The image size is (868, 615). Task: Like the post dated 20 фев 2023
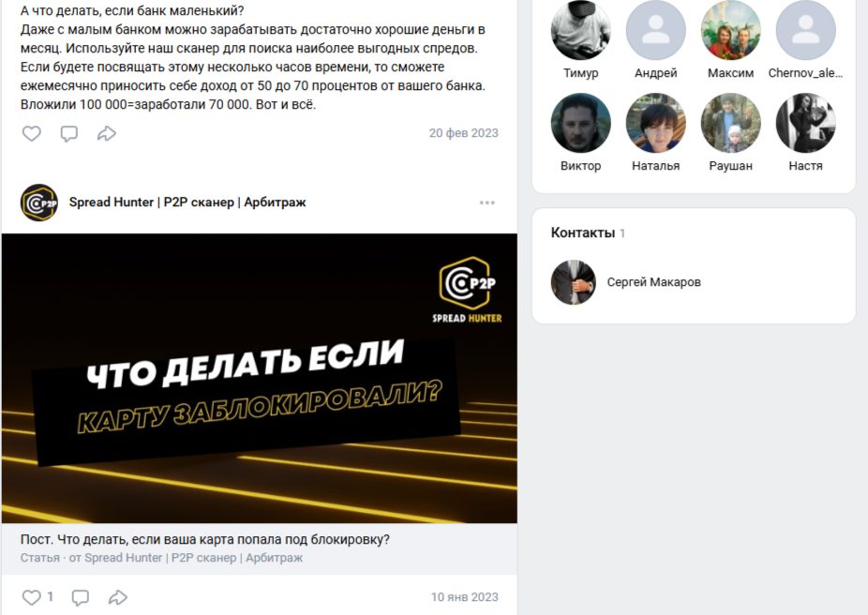(32, 133)
